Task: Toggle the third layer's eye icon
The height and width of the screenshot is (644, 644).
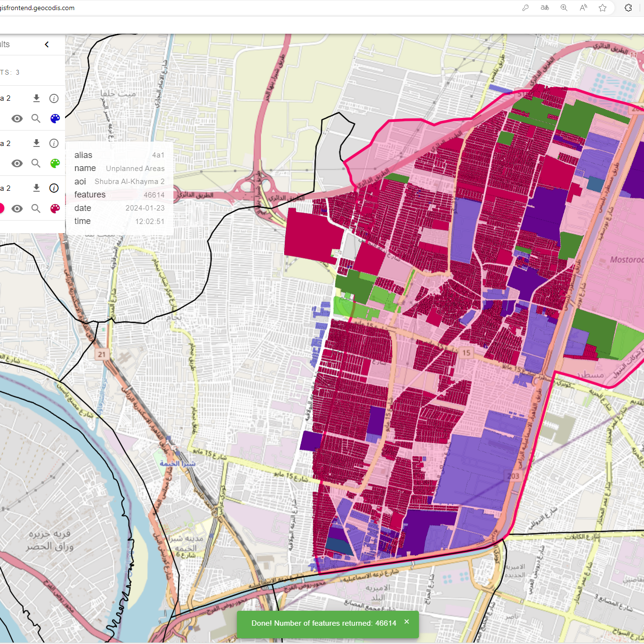Action: coord(17,209)
